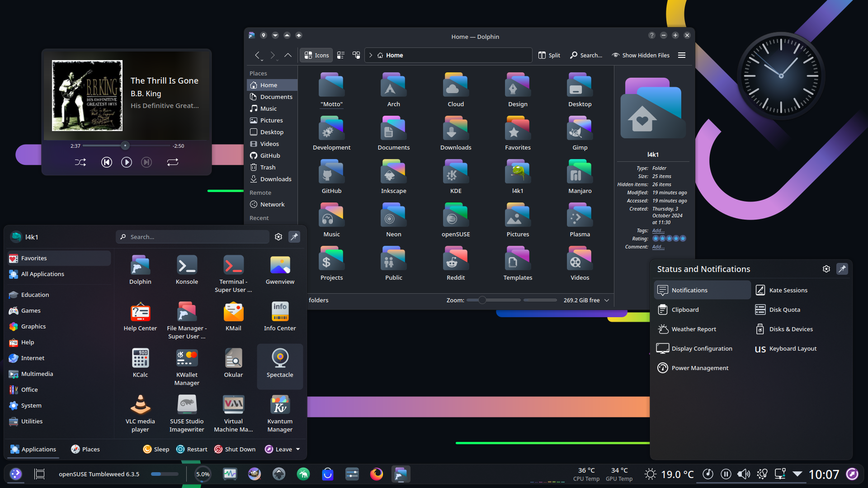Set rating using the star row
This screenshot has height=488, width=868.
tap(669, 239)
